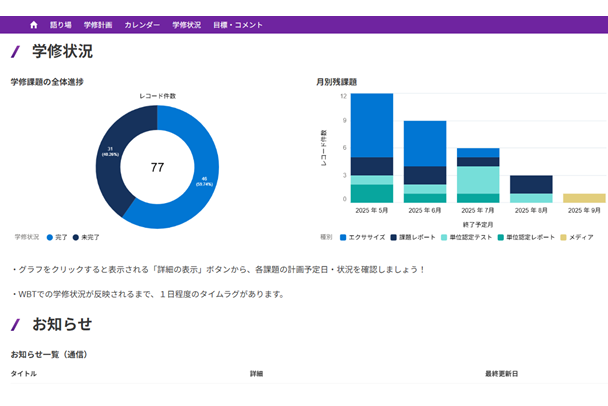Screen dimensions: 608x406
Task: Click the お知らせ一覧（通信） heading
Action: click(x=49, y=354)
